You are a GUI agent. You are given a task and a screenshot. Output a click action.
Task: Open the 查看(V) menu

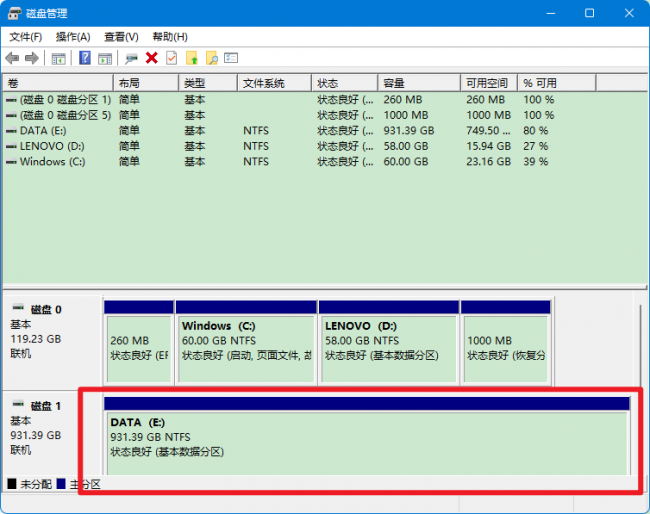[121, 37]
